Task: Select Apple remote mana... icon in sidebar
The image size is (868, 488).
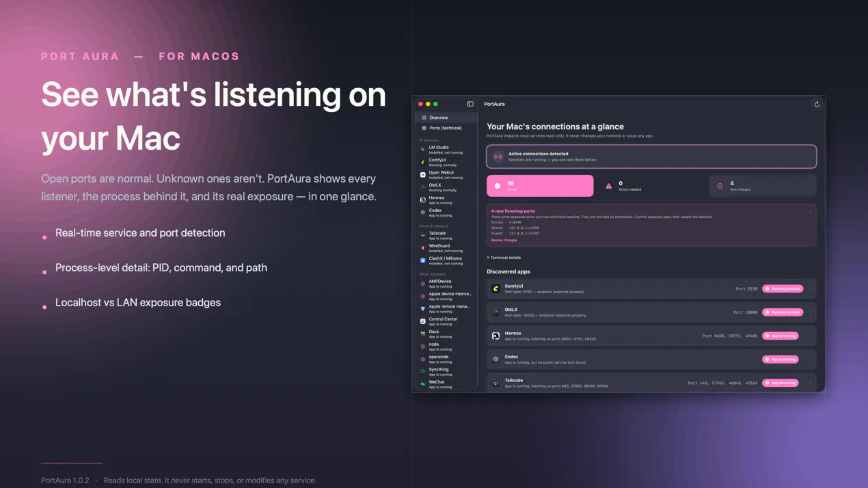Action: [x=423, y=309]
